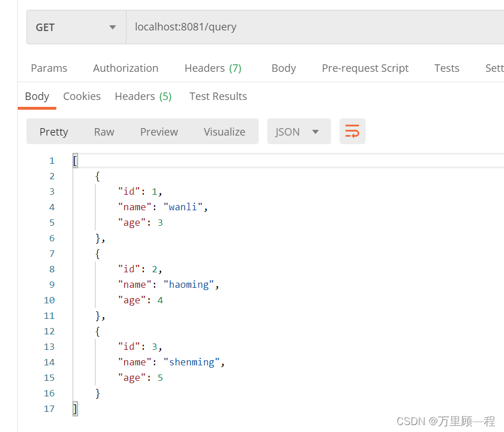Select the request Body tab

(x=283, y=68)
